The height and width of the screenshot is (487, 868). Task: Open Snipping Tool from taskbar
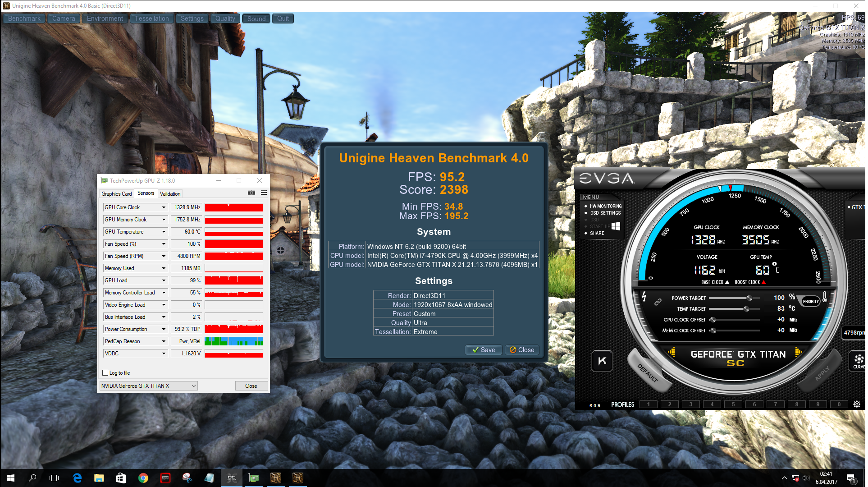187,478
